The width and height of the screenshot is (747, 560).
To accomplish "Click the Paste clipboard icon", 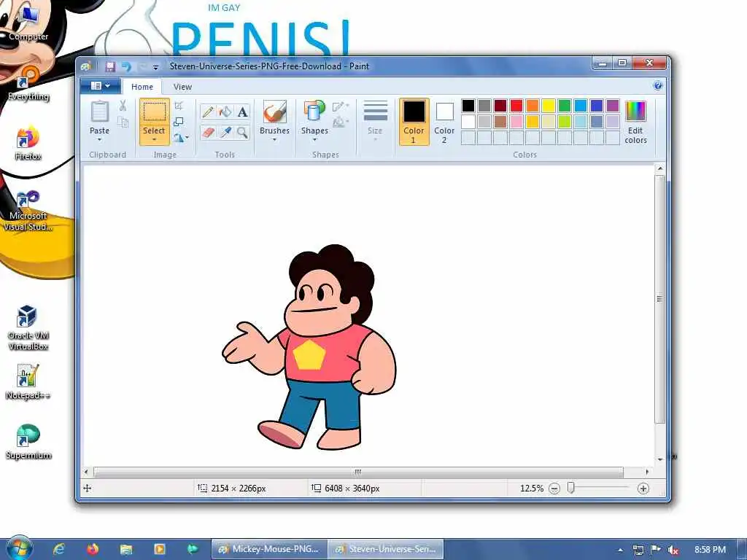I will [x=99, y=112].
